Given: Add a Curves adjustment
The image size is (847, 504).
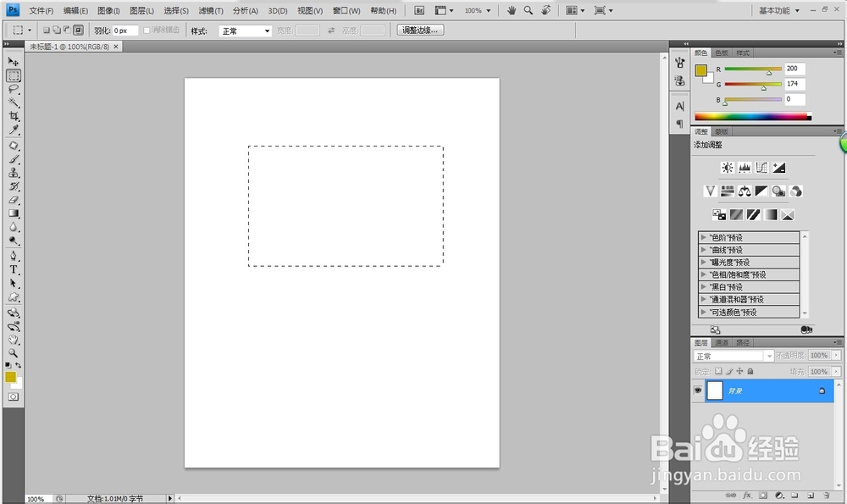Looking at the screenshot, I should [x=761, y=168].
